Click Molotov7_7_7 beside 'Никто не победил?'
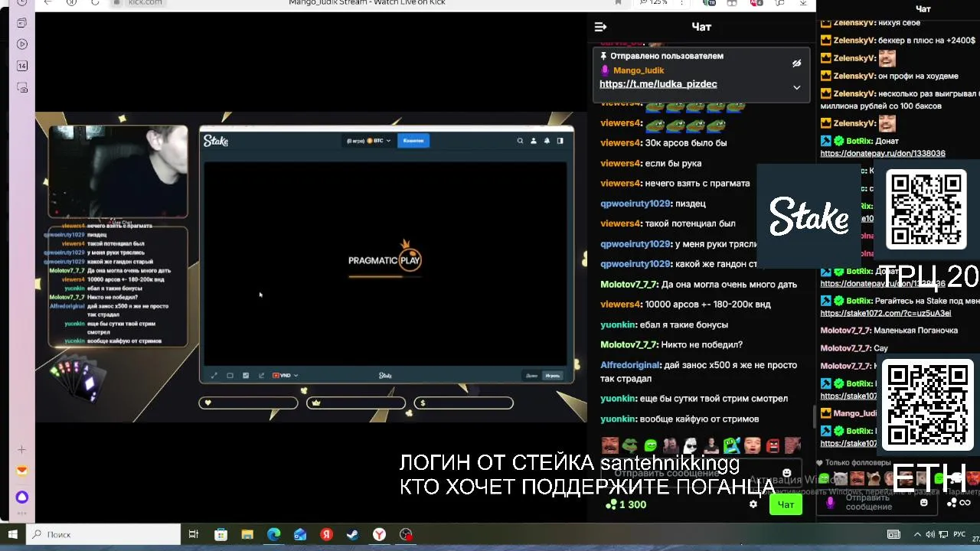980x551 pixels. [629, 345]
